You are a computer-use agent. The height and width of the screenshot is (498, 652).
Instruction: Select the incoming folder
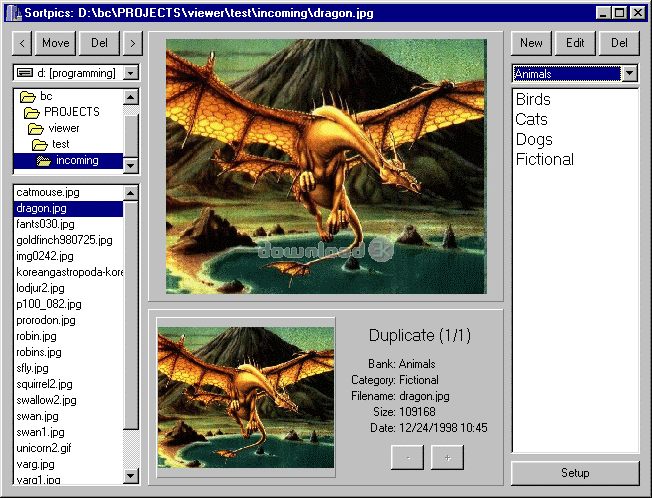point(69,160)
